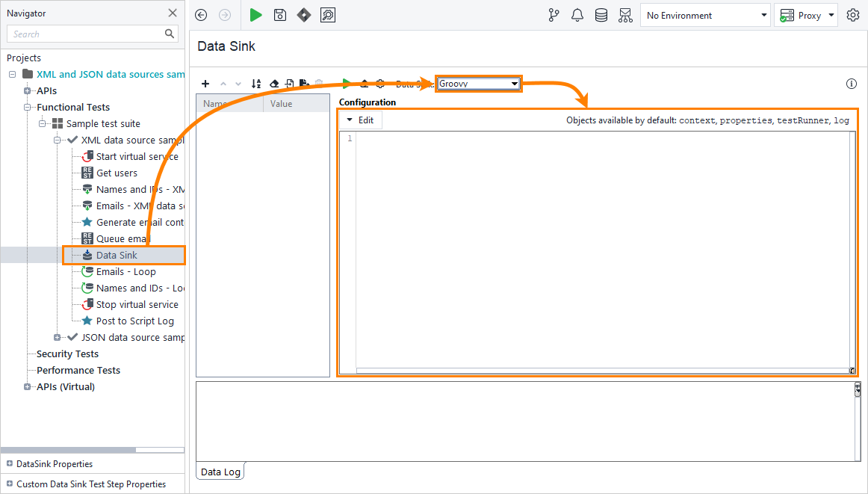The height and width of the screenshot is (494, 868).
Task: Open the Groovy language dropdown
Action: point(515,84)
